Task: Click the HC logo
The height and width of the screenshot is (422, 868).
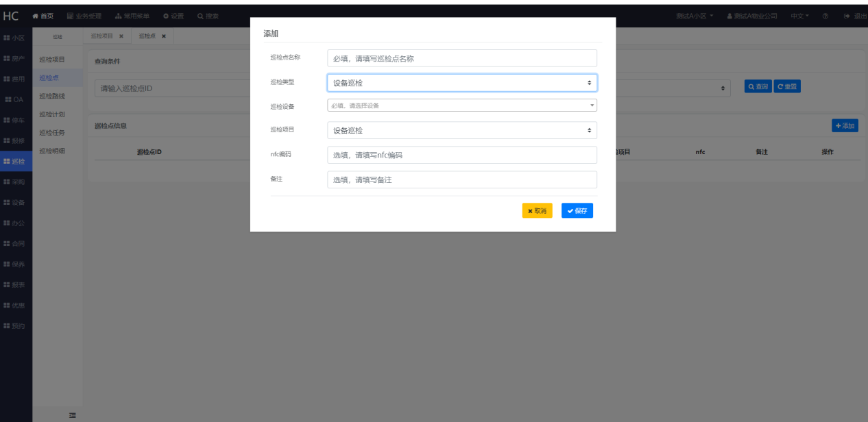Action: [11, 16]
